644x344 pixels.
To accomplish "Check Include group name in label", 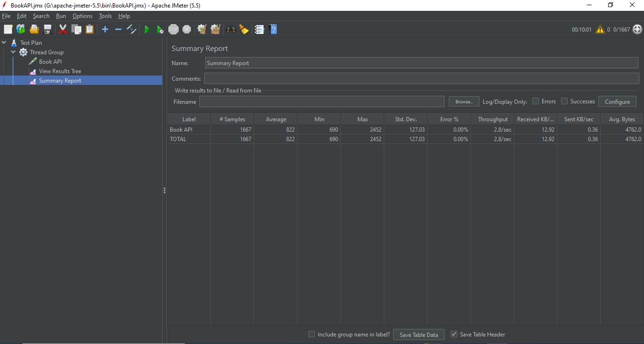I will (312, 334).
